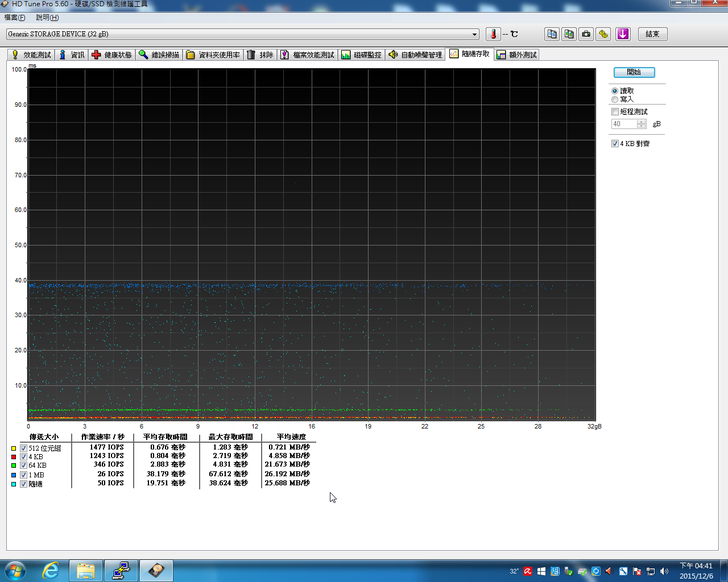Viewport: 728px width, 582px height.
Task: Open the 檔案(F) menu
Action: [15, 17]
